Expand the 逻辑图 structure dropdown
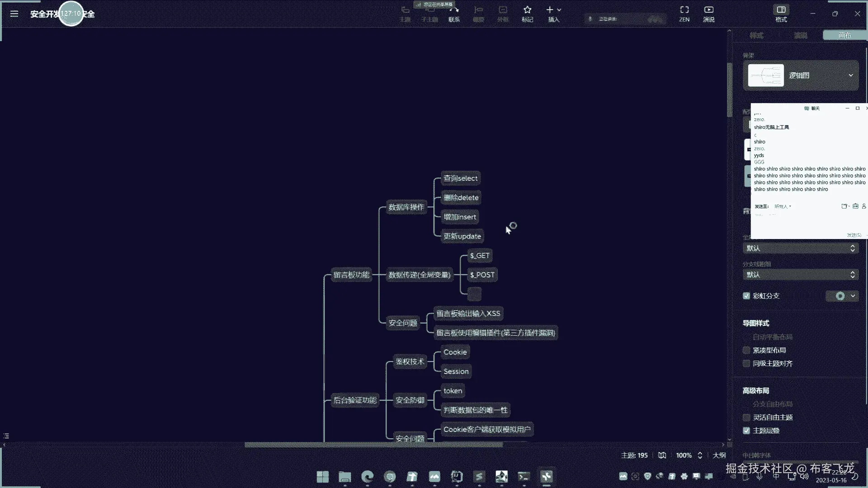Screen dimensions: 868x488 tap(850, 75)
